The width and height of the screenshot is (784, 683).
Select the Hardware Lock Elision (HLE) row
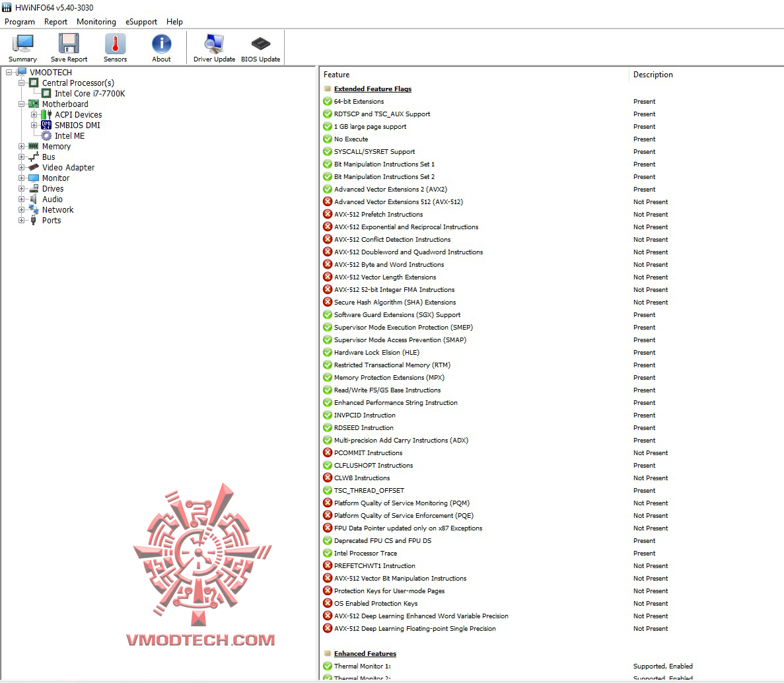tap(552, 352)
